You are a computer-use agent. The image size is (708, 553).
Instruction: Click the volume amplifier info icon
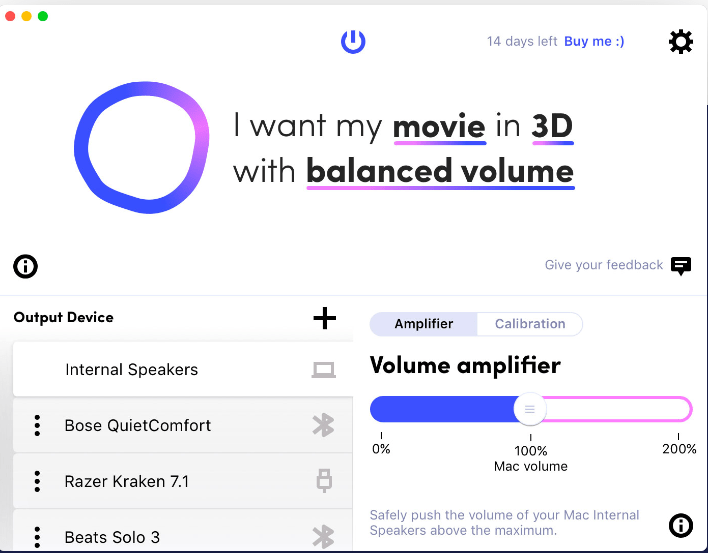pos(680,525)
